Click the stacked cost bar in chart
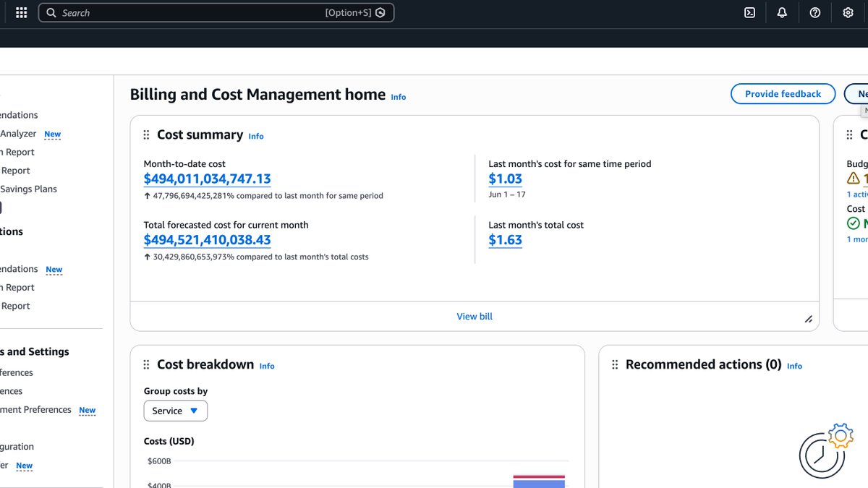The width and height of the screenshot is (868, 488). (539, 481)
